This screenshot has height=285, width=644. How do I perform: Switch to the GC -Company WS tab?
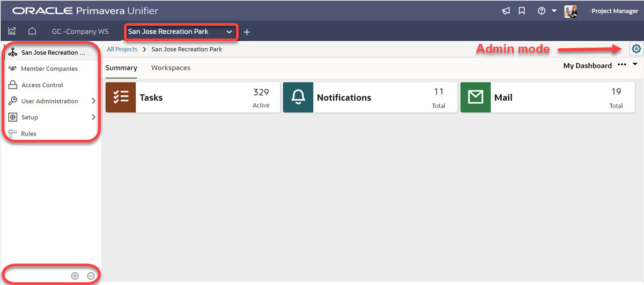80,32
